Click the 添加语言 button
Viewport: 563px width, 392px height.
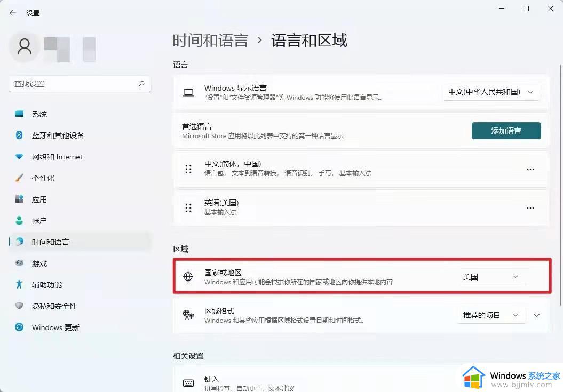click(x=506, y=131)
